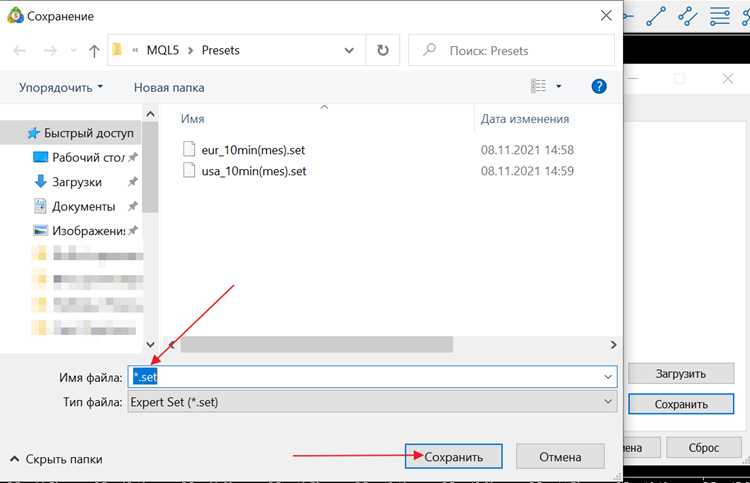Click the eur_10min(mes).set file icon
This screenshot has width=750, height=483.
pos(189,149)
